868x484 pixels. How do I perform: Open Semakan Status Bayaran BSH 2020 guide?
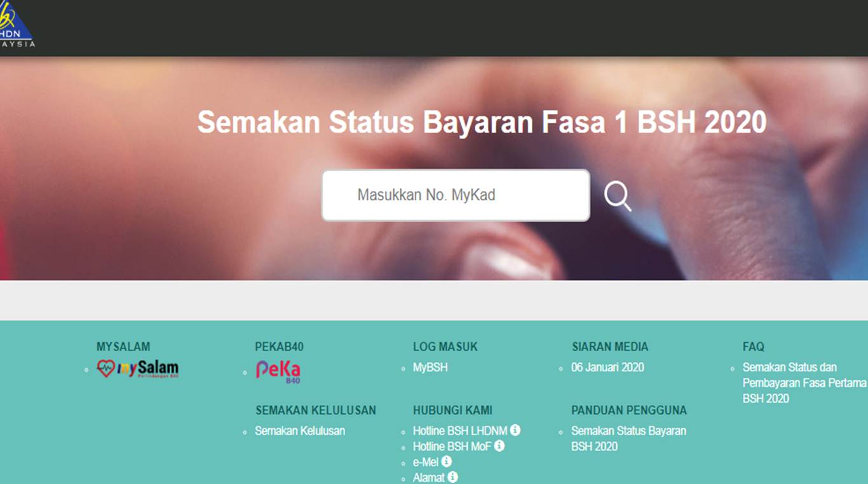pos(628,439)
